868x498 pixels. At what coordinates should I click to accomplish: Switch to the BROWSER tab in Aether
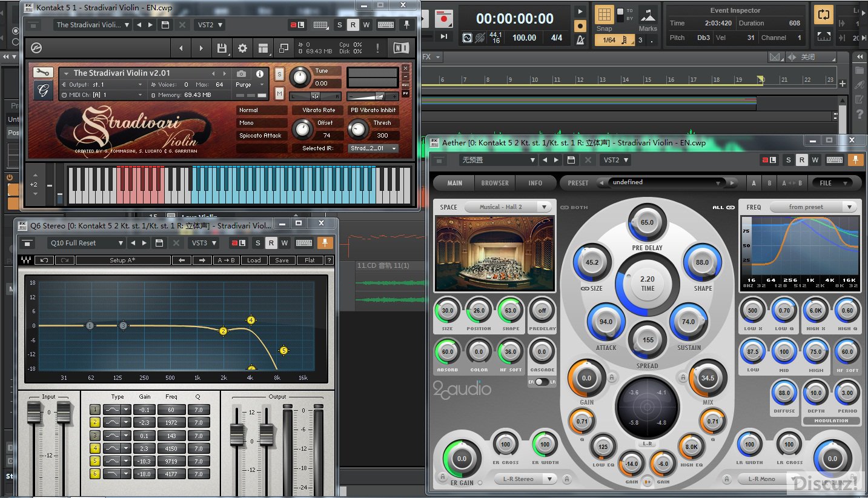(x=495, y=183)
